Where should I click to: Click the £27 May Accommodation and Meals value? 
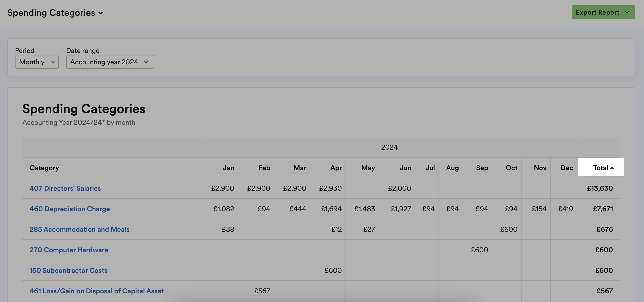pos(369,229)
